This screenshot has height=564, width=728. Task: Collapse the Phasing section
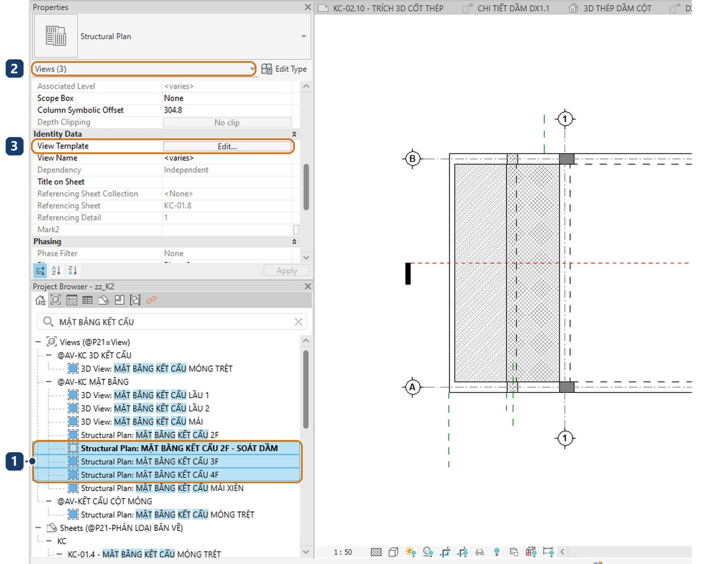pyautogui.click(x=294, y=242)
